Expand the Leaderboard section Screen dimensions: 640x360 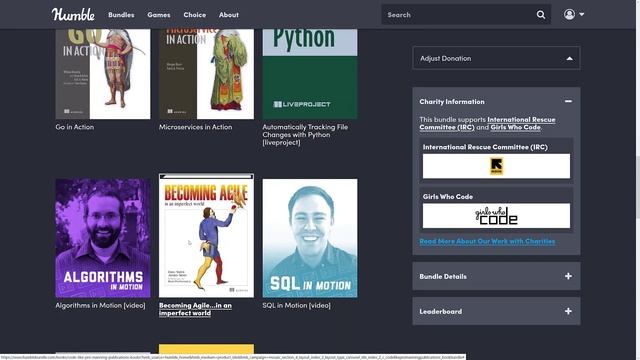[x=496, y=311]
